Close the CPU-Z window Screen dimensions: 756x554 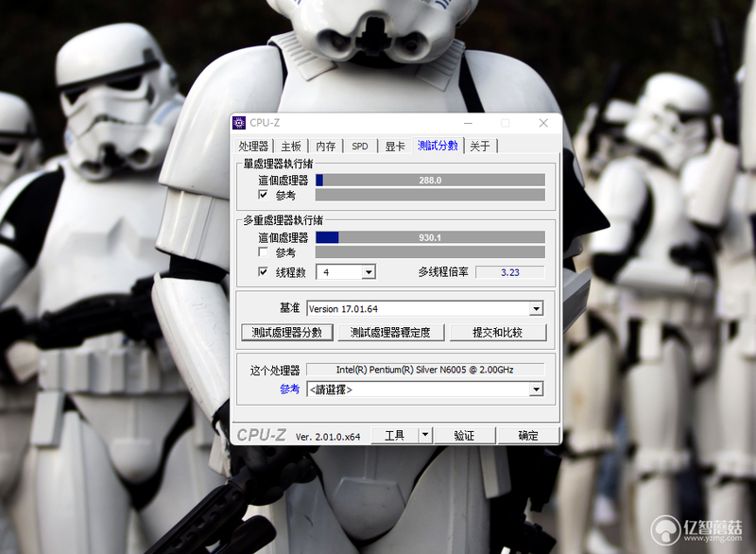coord(543,123)
